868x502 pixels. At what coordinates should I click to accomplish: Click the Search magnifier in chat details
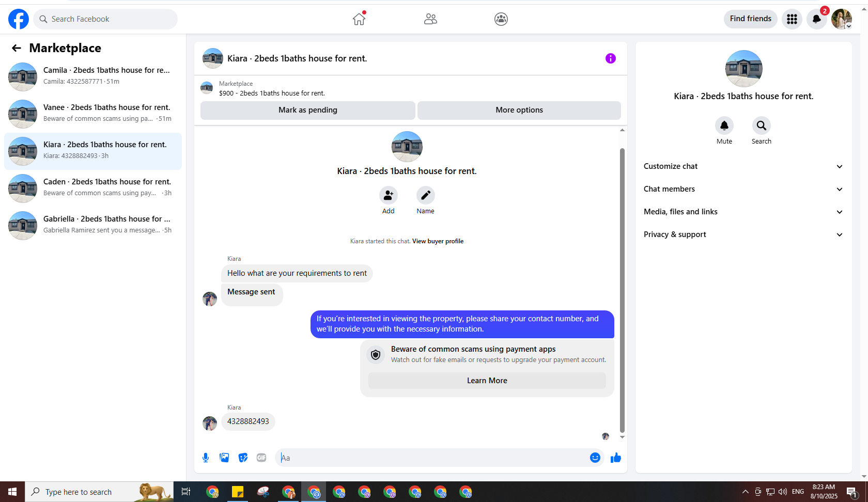[x=762, y=126]
